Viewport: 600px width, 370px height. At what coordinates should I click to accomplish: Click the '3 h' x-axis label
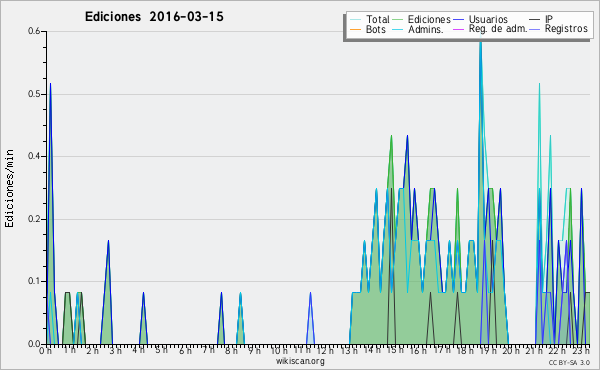tap(116, 350)
